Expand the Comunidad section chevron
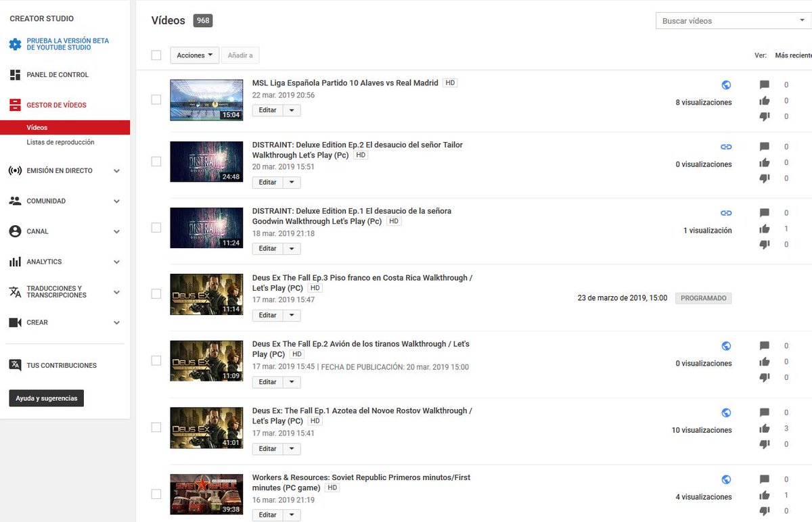 tap(116, 201)
